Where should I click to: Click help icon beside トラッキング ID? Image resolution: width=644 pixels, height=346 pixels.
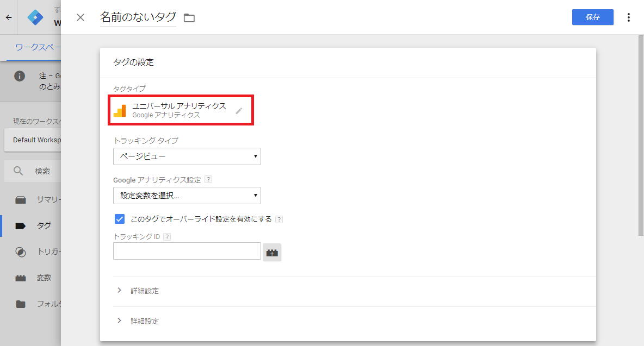tap(167, 236)
